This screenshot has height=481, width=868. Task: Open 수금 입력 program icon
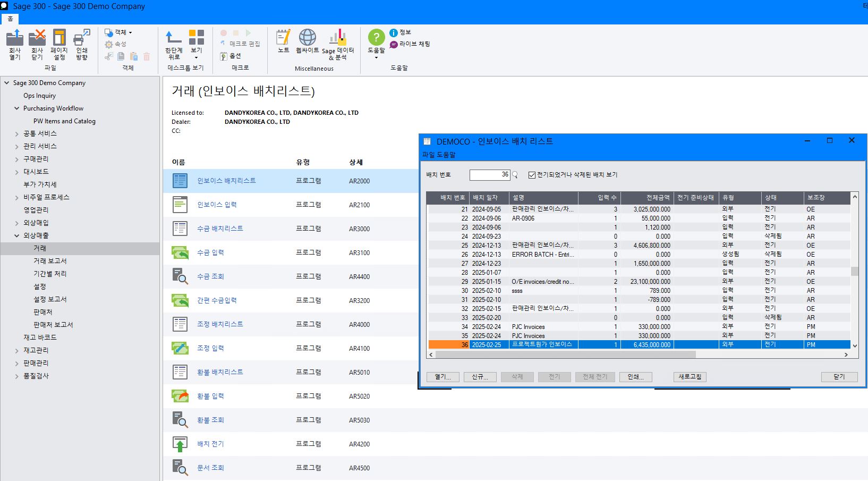point(180,252)
